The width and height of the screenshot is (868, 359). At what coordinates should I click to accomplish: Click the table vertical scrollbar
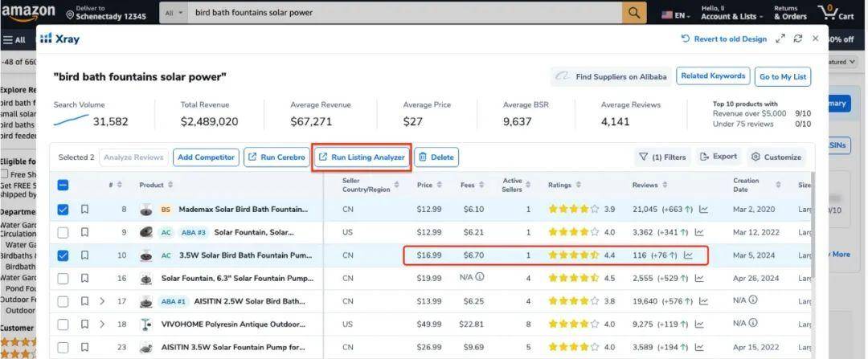[812, 224]
